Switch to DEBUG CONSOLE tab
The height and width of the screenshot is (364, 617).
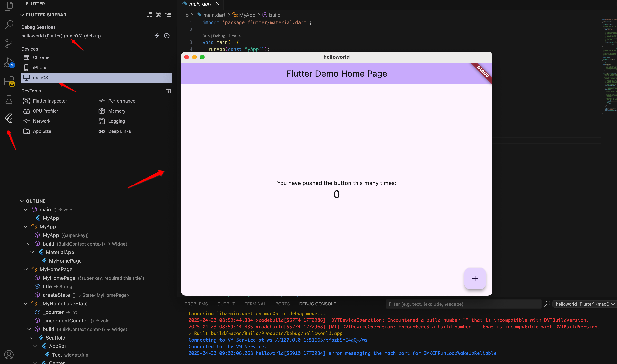click(x=317, y=304)
